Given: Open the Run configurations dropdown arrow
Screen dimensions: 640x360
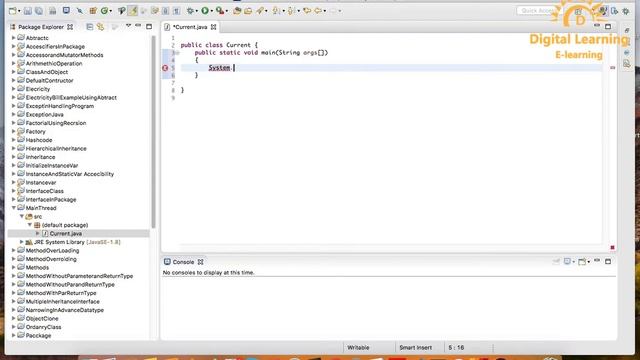Looking at the screenshot, I should pos(211,11).
